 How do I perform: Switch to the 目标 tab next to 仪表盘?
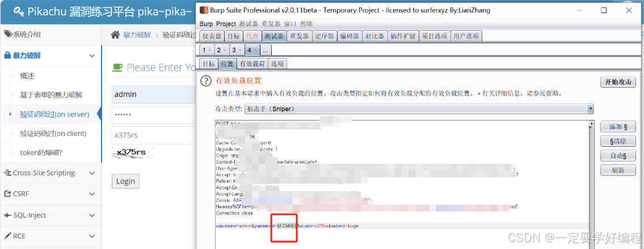tap(234, 36)
